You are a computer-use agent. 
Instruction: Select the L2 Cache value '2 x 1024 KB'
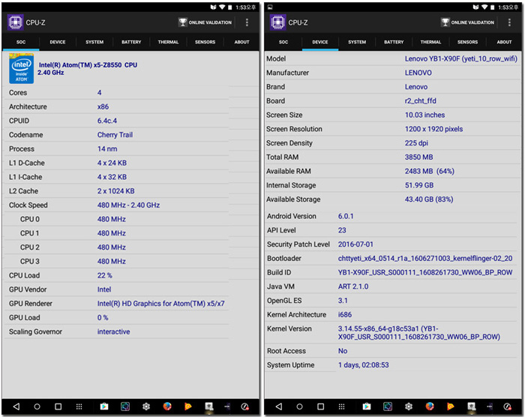[115, 191]
